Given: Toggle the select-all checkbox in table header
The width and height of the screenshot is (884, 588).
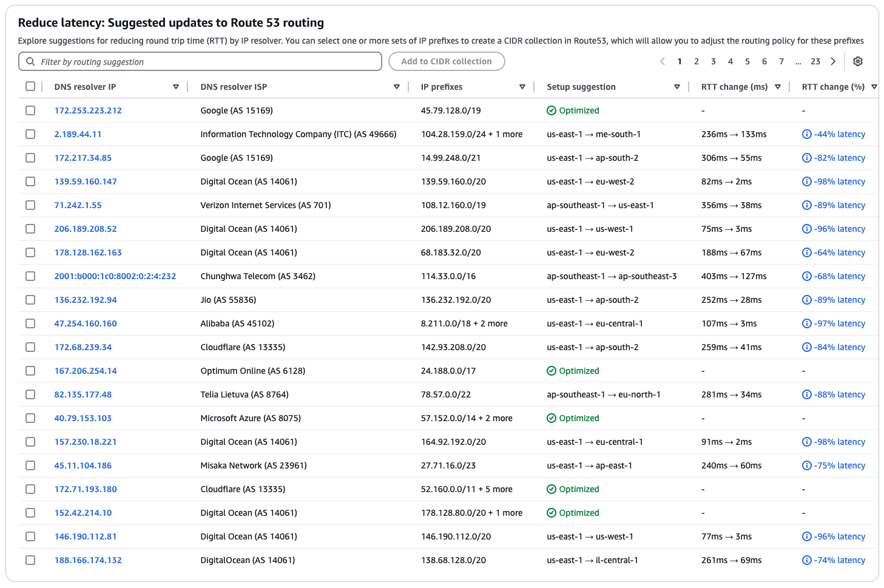Looking at the screenshot, I should coord(30,86).
